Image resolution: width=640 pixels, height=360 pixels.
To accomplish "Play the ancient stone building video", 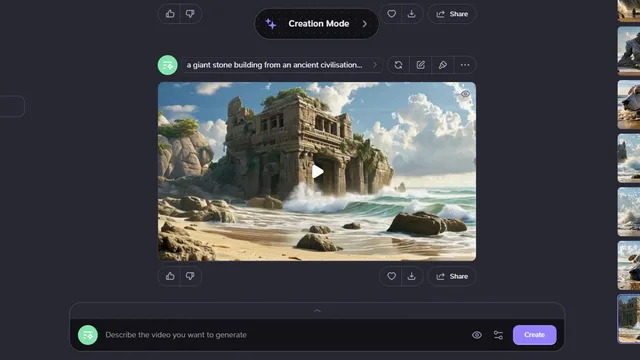I will tap(318, 171).
